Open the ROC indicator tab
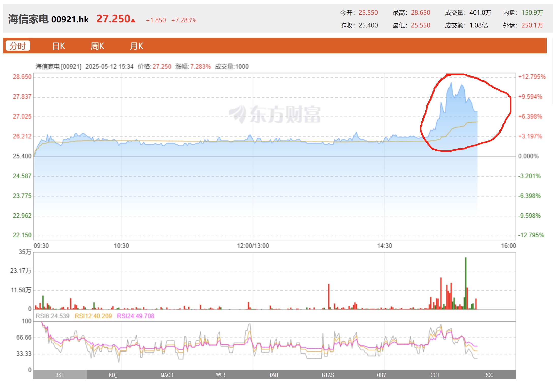Screen dimensions: 553x392 pyautogui.click(x=489, y=375)
